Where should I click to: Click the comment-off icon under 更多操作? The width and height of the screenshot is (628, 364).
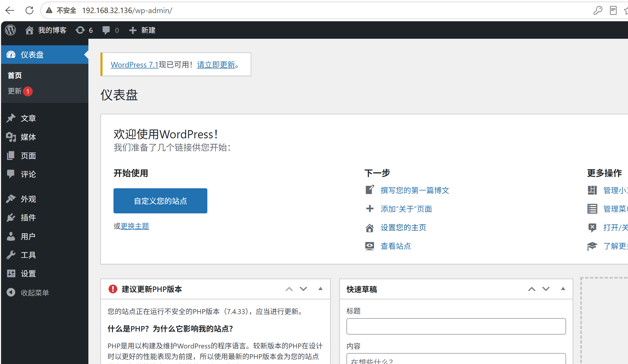click(x=592, y=227)
